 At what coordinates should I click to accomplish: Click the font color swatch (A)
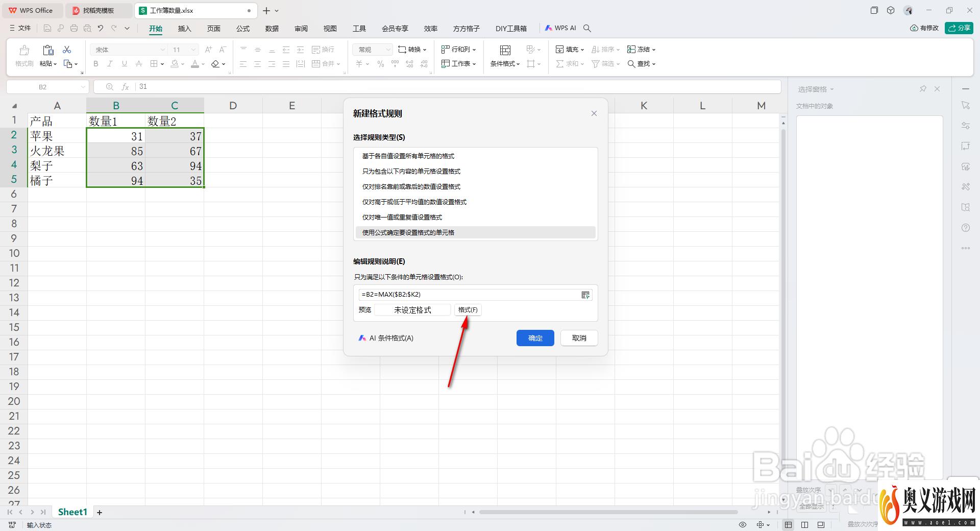[x=194, y=64]
